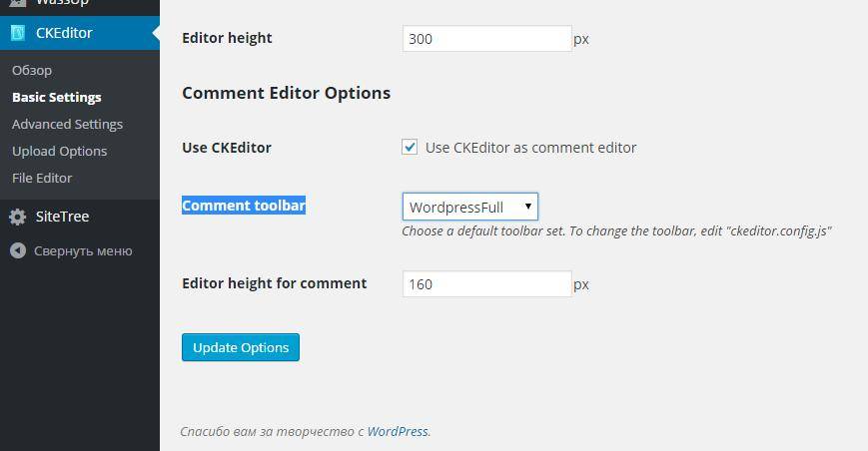Click the highlighted Comment toolbar label
868x451 pixels.
pyautogui.click(x=244, y=206)
